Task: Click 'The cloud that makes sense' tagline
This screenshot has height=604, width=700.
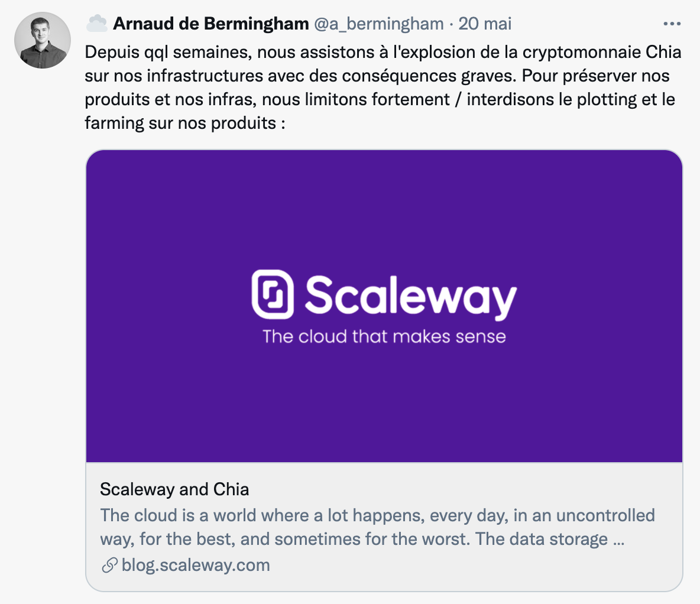Action: click(384, 337)
